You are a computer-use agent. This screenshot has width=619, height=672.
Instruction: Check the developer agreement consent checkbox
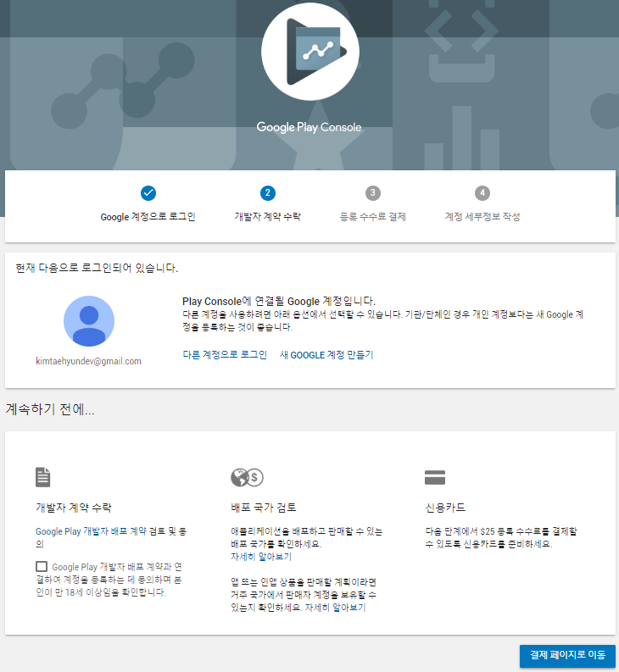pos(42,567)
